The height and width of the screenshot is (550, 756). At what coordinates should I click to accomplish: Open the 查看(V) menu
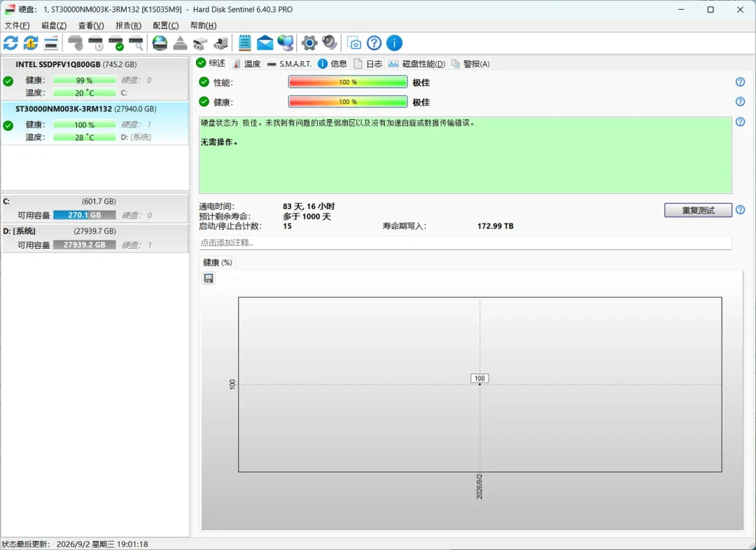pyautogui.click(x=91, y=25)
